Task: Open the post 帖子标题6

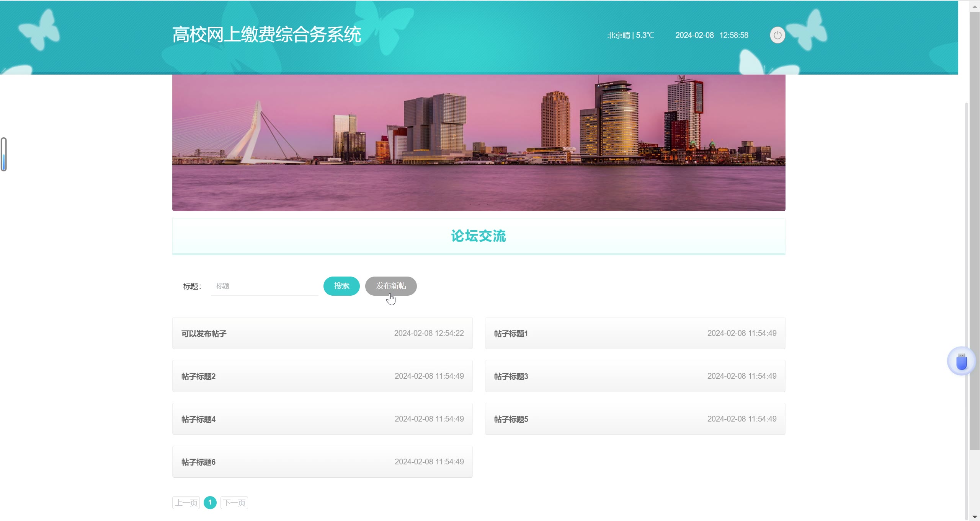Action: tap(322, 462)
